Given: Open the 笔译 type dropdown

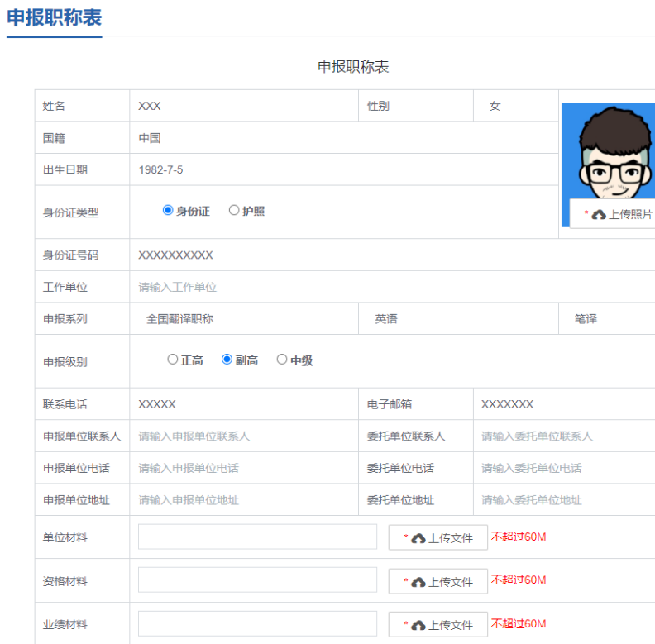Looking at the screenshot, I should tap(608, 318).
